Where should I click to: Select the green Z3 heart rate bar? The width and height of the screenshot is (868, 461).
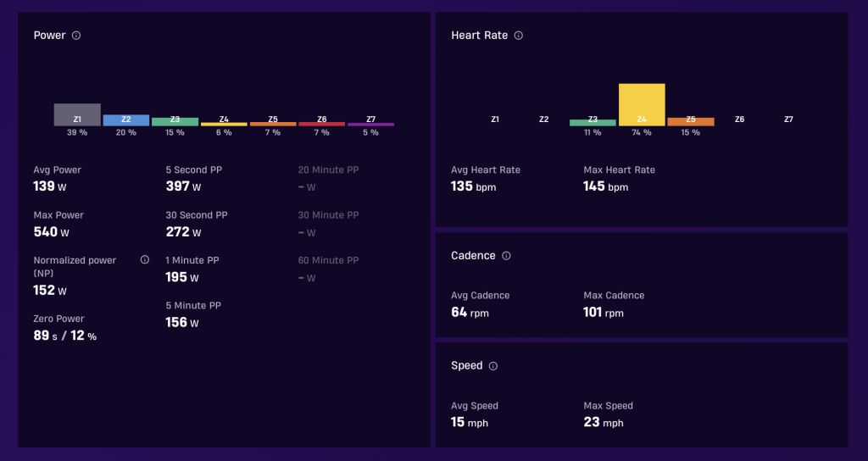coord(593,123)
